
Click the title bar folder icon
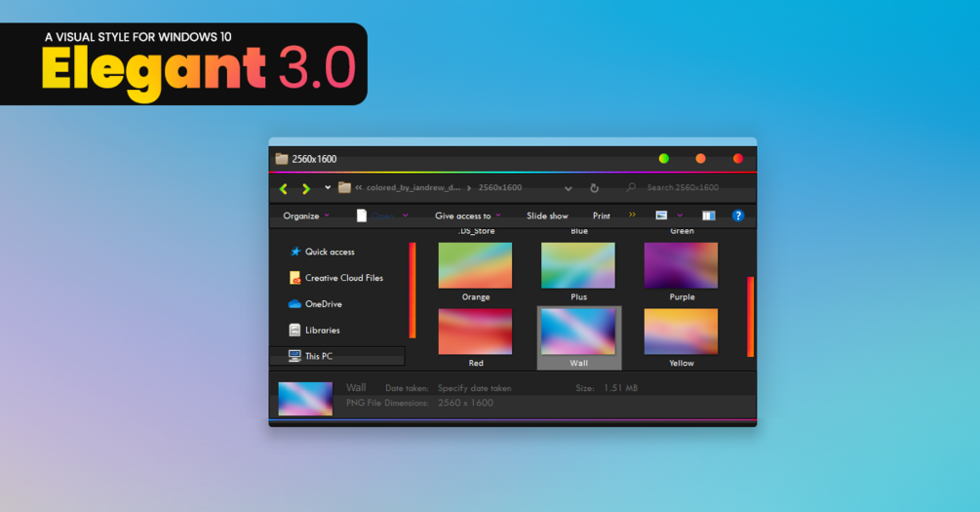pyautogui.click(x=282, y=159)
